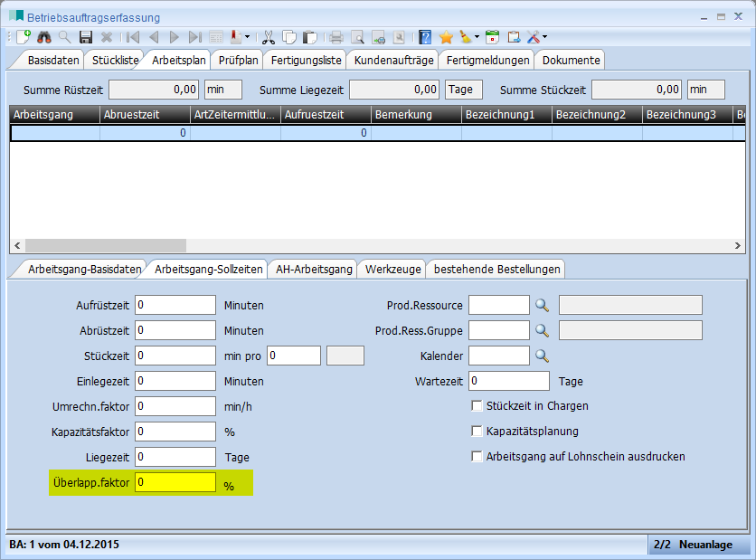Expand the tools icon dropdown arrow
The height and width of the screenshot is (560, 756).
pos(544,37)
